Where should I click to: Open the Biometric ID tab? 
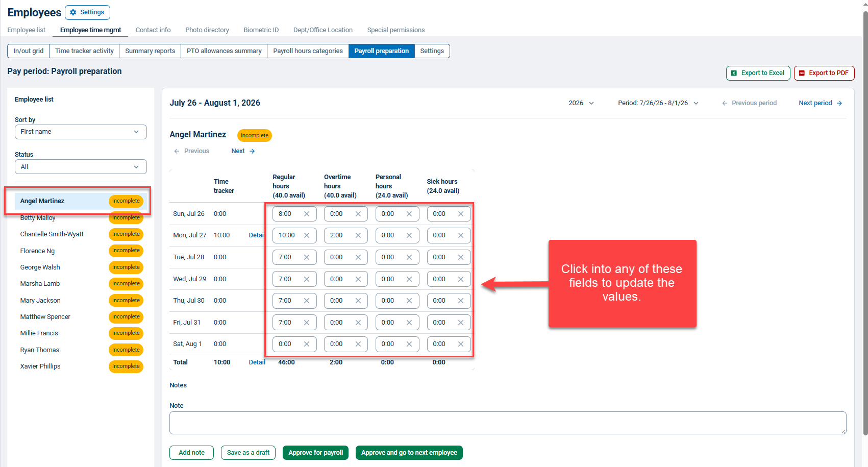[x=261, y=30]
